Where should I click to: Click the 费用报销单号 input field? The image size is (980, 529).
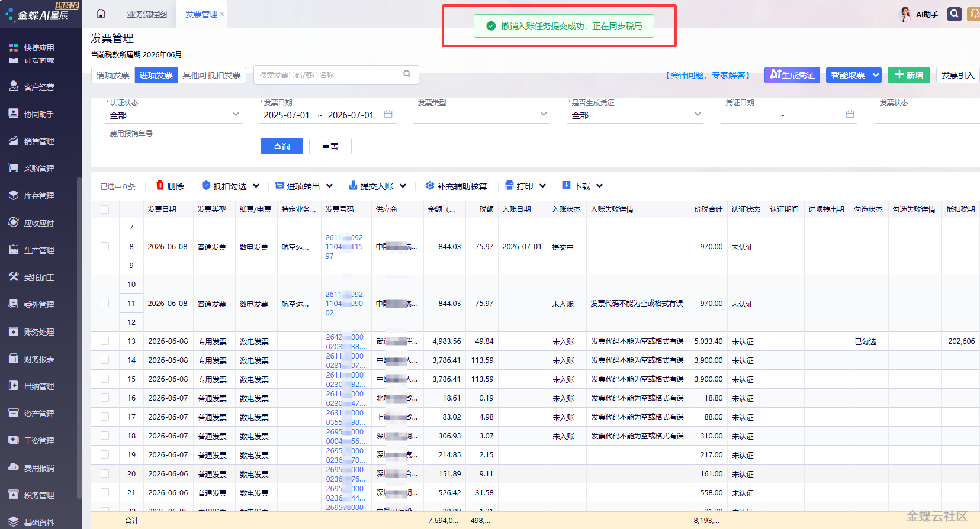173,147
